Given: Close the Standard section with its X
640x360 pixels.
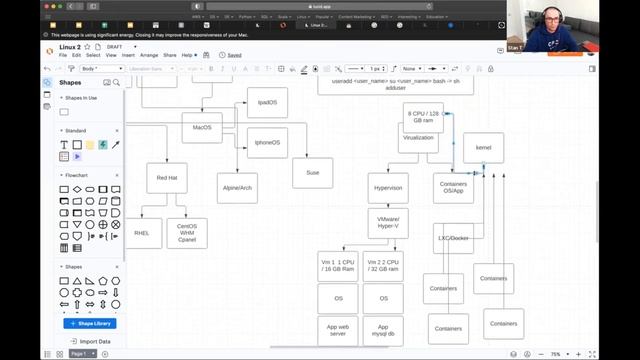Looking at the screenshot, I should [117, 131].
